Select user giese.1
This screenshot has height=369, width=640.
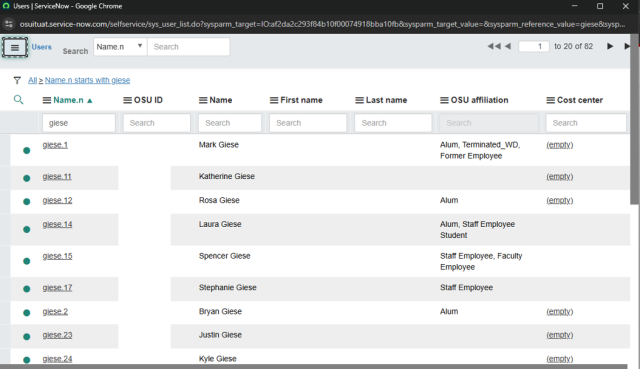[x=55, y=145]
